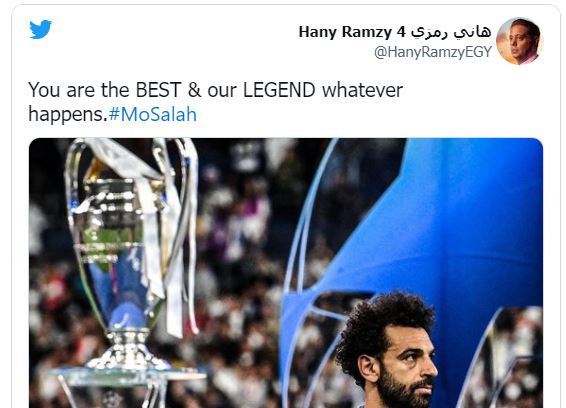This screenshot has height=408, width=566.
Task: Open the #MoSalah hashtag
Action: click(x=152, y=114)
